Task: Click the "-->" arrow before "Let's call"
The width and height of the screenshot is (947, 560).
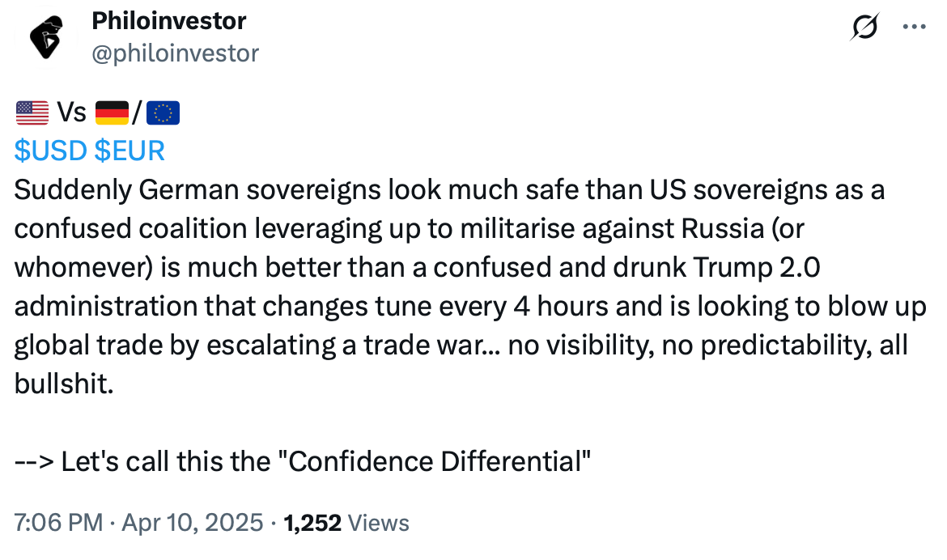Action: 34,461
